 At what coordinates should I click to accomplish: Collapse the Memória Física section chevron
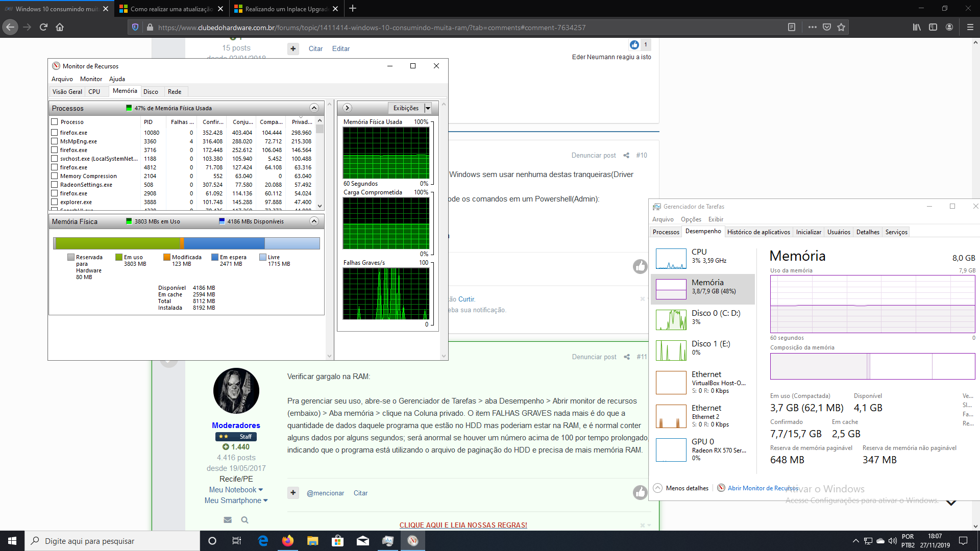click(x=314, y=221)
